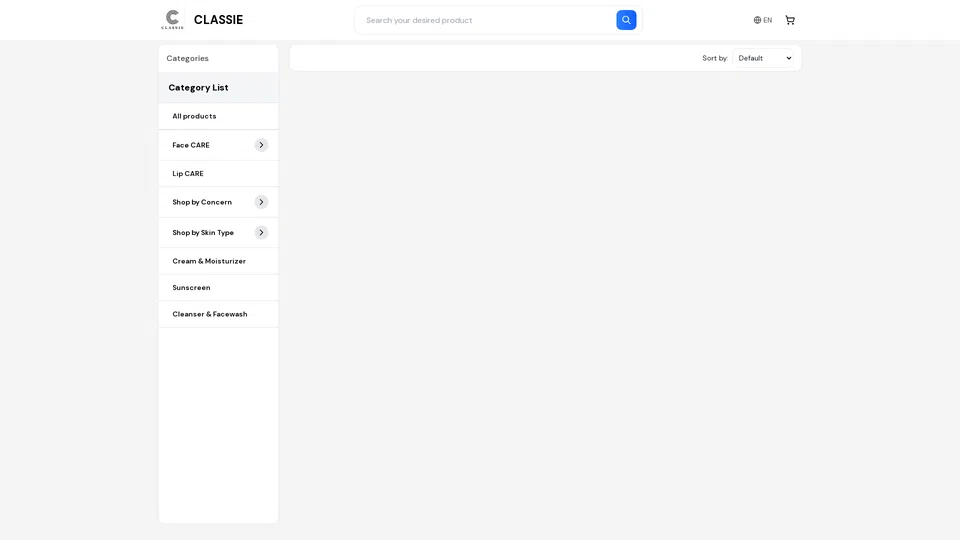Click the Category List heading

(198, 88)
